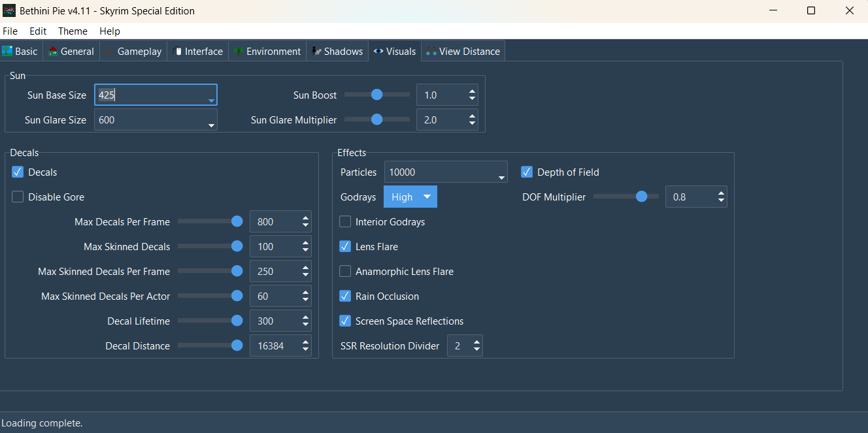Click the Max Skinned Decals Per Frame slider
This screenshot has width=868, height=433.
click(x=210, y=272)
